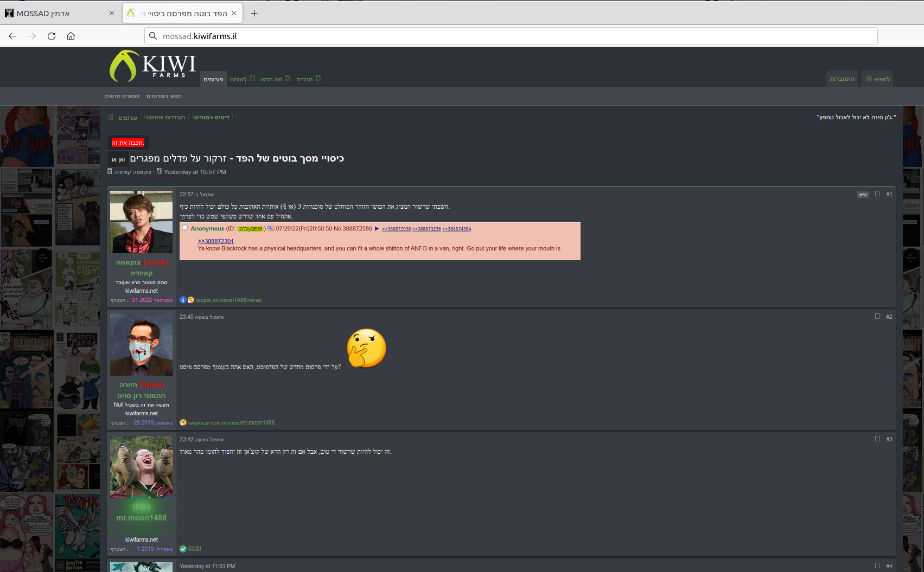Click the התחברות login button
Screen dimensions: 924x572
[x=842, y=79]
